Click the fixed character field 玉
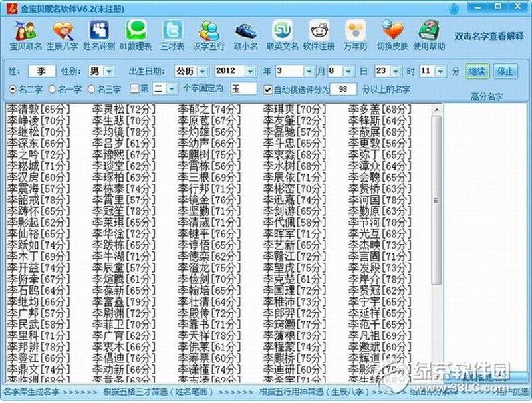 (243, 89)
